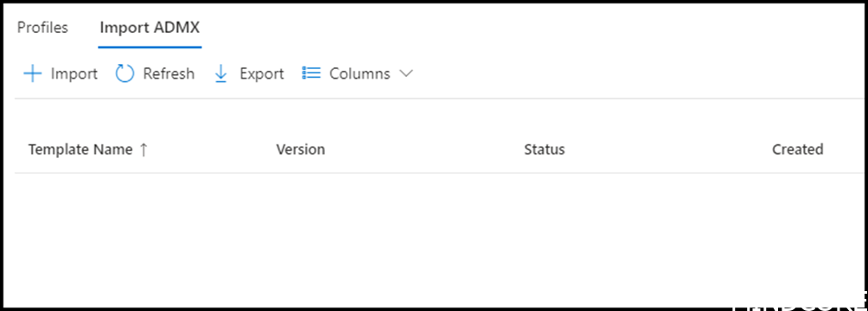
Task: Sort by the Created column header
Action: coord(798,149)
